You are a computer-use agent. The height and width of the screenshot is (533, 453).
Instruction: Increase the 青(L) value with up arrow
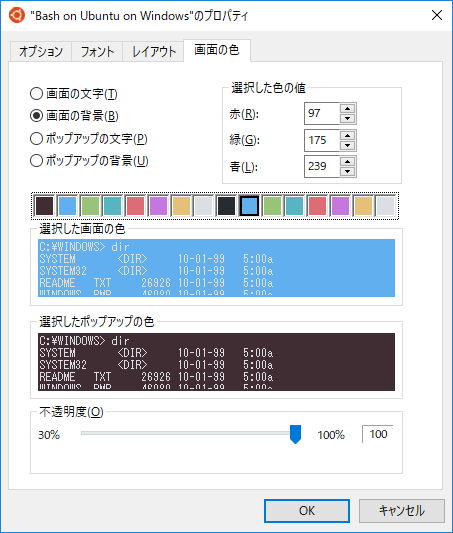(347, 161)
